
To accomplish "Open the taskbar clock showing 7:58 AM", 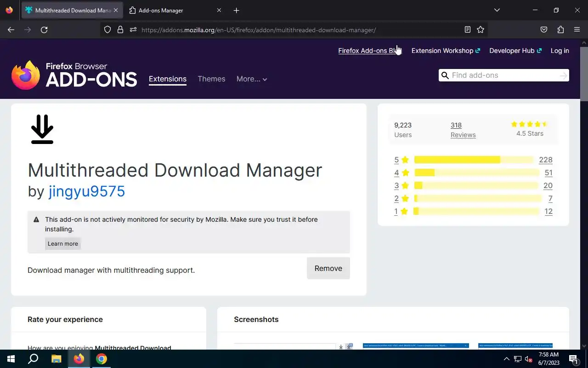I will (548, 359).
